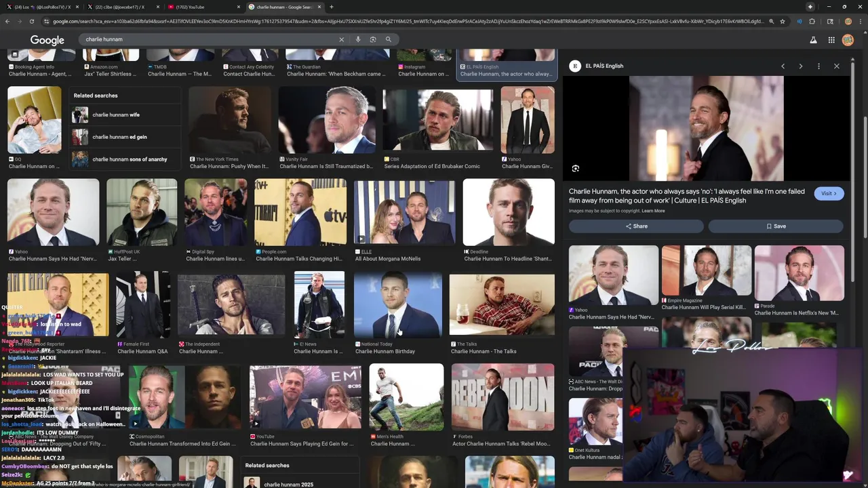
Task: Open page zoom magnifier in address bar
Action: click(771, 22)
